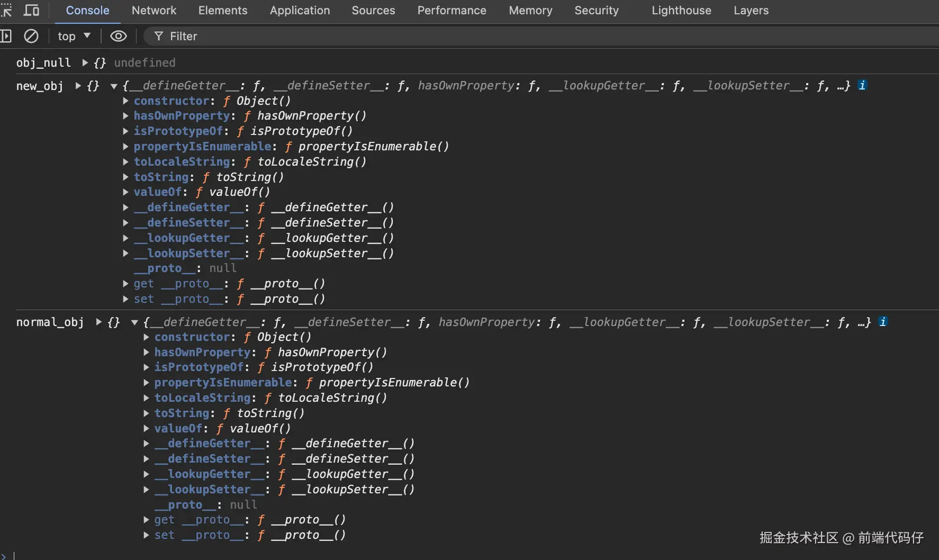Expand the first object after normal_obj
Image resolution: width=939 pixels, height=560 pixels.
(98, 322)
